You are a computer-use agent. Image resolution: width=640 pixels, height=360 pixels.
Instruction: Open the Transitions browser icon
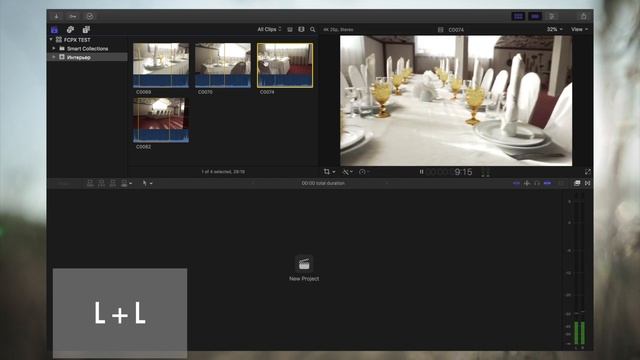pos(587,183)
